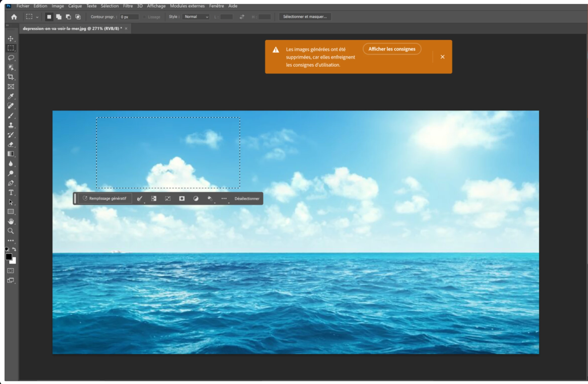Open the Filtre menu

[x=128, y=6]
